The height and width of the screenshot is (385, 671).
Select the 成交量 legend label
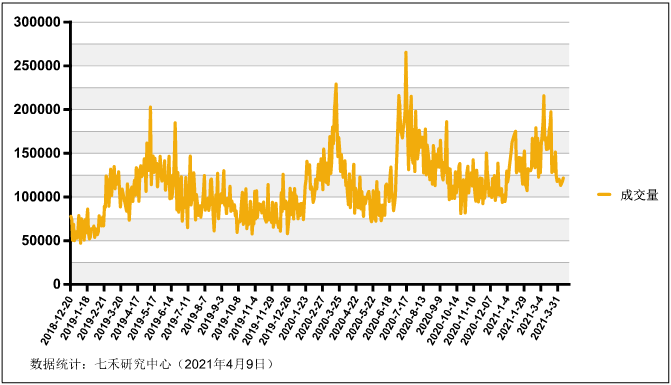click(639, 195)
